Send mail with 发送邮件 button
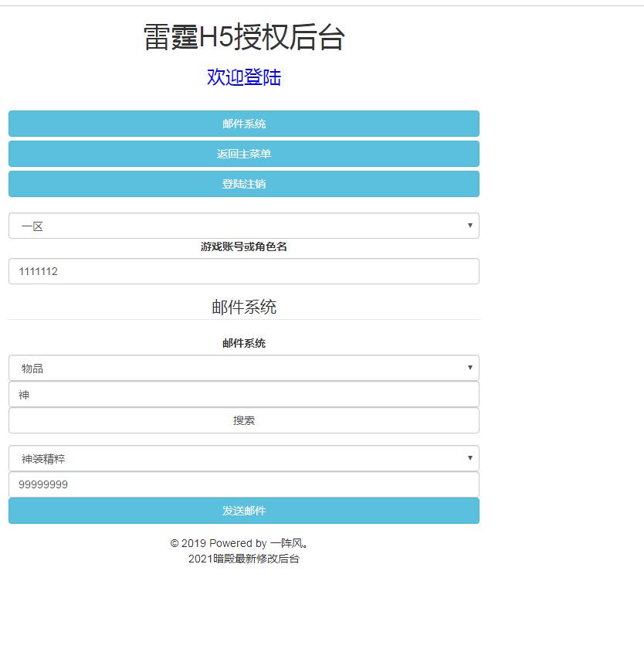This screenshot has width=644, height=649. point(243,511)
